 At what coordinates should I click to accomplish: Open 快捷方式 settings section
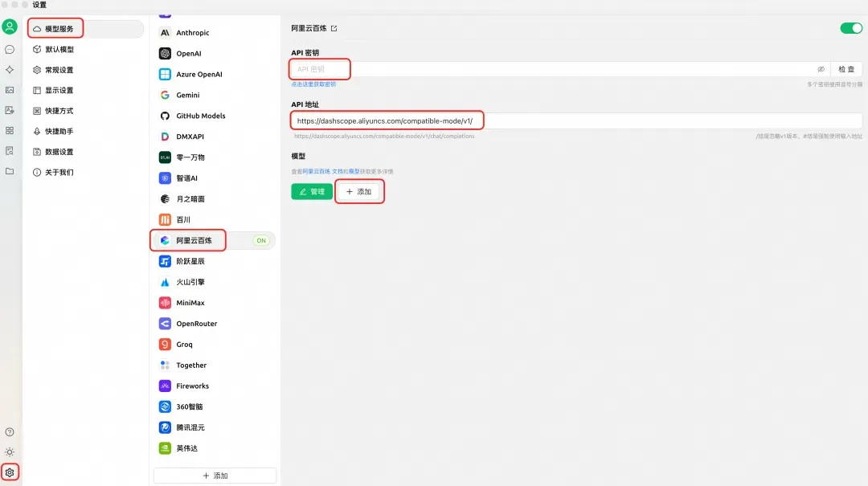tap(85, 111)
